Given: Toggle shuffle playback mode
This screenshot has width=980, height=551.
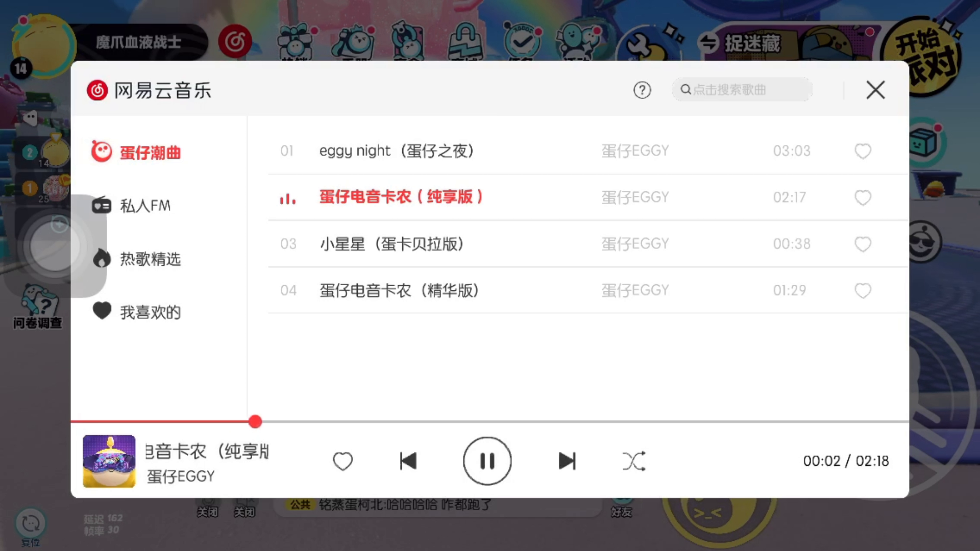Looking at the screenshot, I should [x=634, y=461].
